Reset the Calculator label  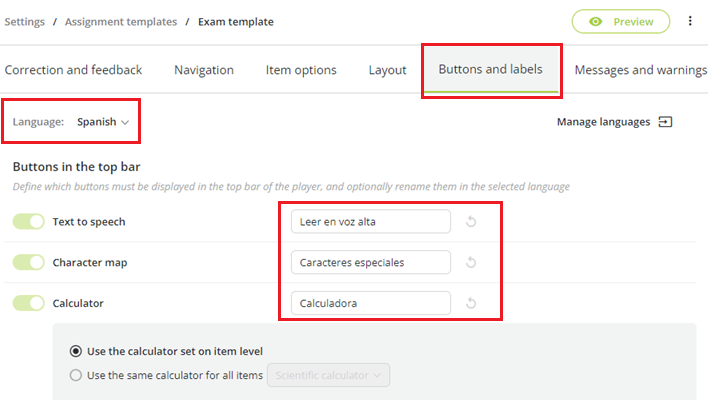coord(471,303)
